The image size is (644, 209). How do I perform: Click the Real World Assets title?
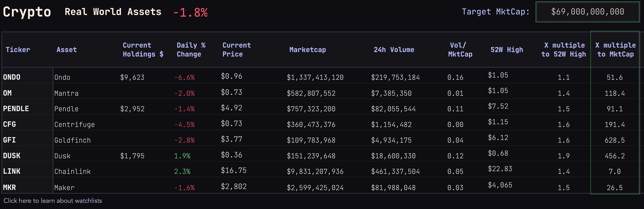click(113, 12)
